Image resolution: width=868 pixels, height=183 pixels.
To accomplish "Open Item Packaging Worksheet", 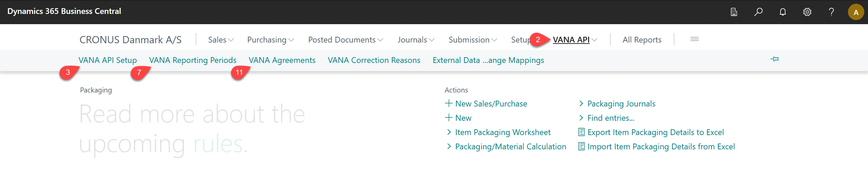I will pos(503,132).
